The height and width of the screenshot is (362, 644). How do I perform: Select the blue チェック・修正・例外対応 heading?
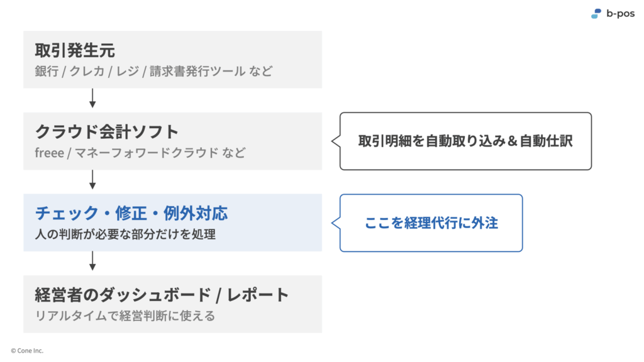click(131, 214)
